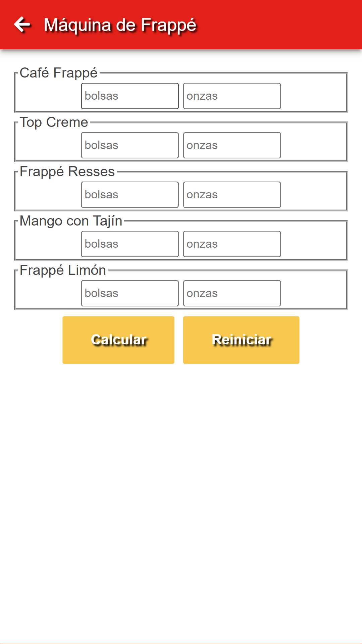Click the Café Frappé section label
Viewport: 362px width, 644px height.
(x=58, y=73)
